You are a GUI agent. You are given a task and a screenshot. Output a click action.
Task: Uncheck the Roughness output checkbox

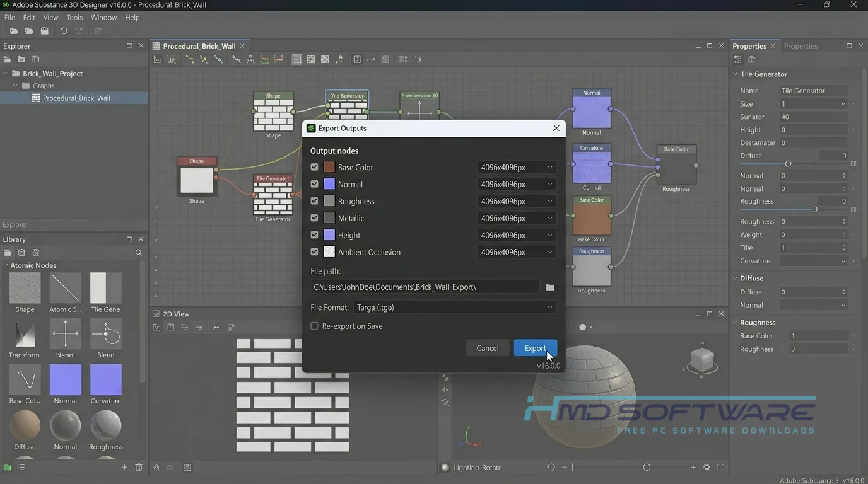click(x=314, y=201)
